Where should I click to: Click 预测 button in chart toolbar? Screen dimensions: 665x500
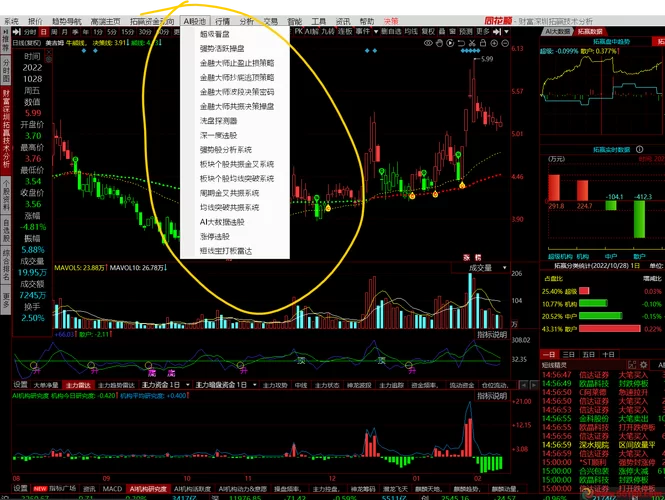pyautogui.click(x=466, y=32)
